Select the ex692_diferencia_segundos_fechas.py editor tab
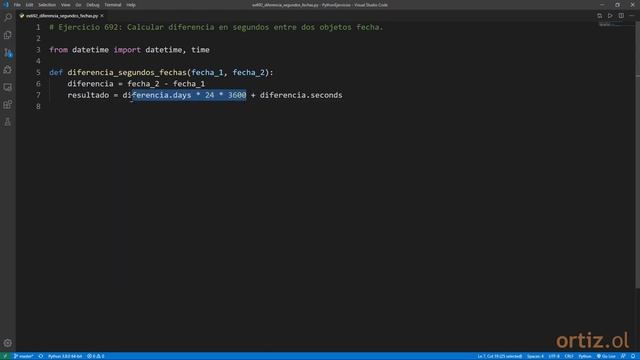 [61, 16]
